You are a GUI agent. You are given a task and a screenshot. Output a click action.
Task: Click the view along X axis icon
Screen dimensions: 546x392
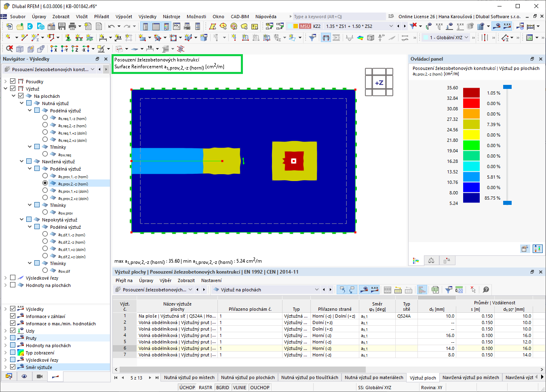pyautogui.click(x=54, y=49)
